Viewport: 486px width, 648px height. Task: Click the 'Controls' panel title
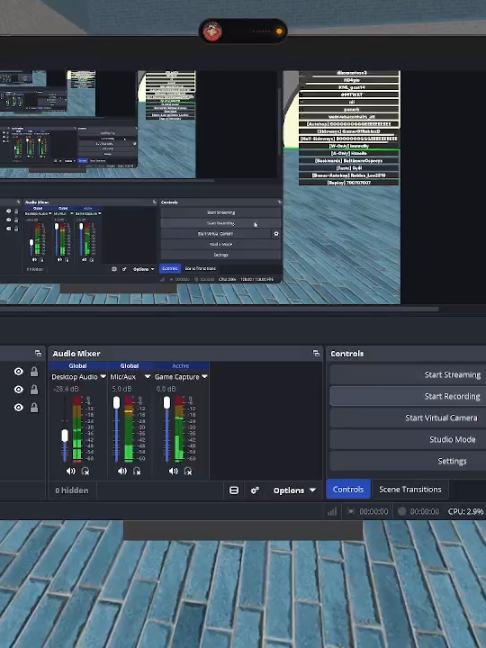pyautogui.click(x=347, y=353)
